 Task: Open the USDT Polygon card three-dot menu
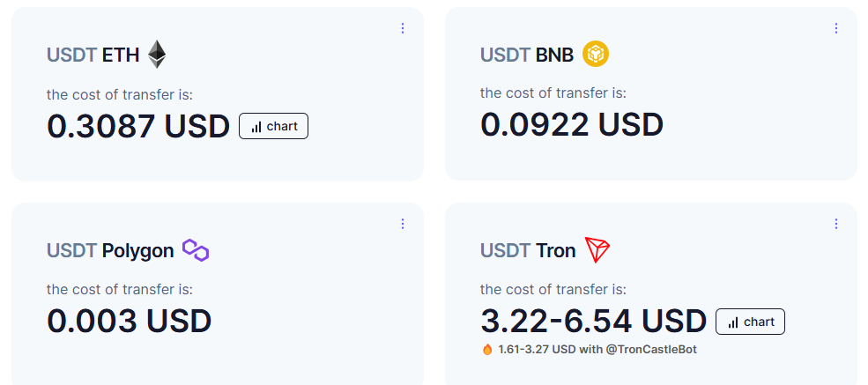(403, 224)
